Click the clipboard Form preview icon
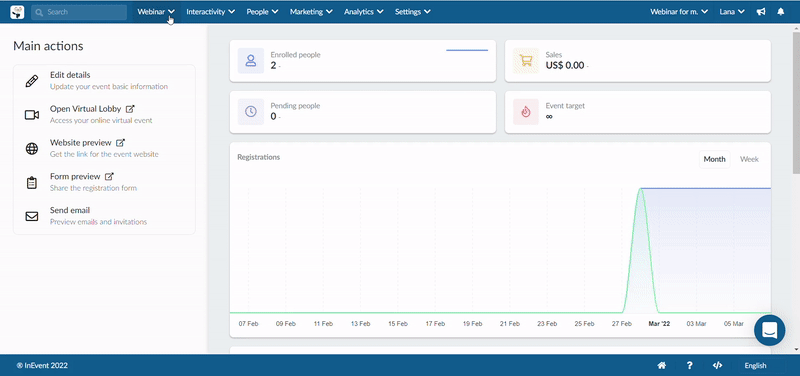Image resolution: width=800 pixels, height=376 pixels. coord(32,183)
